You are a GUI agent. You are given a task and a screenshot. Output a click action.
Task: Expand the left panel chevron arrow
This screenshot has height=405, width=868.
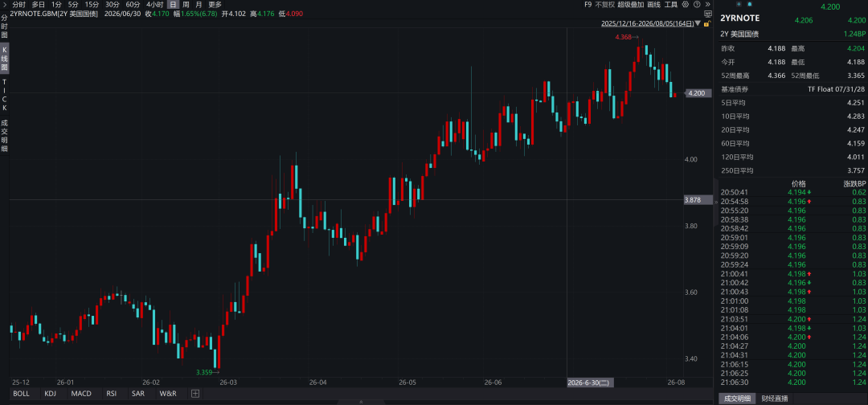pyautogui.click(x=5, y=5)
